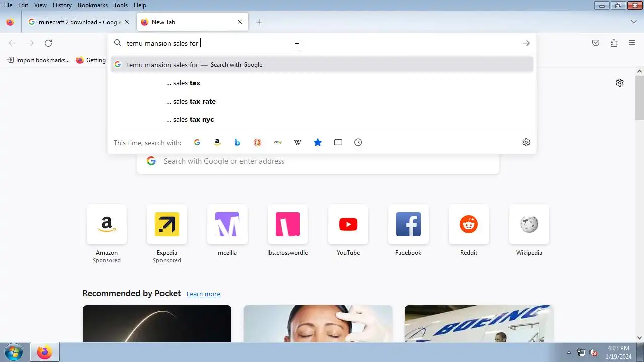
Task: Select 'temu mansion sales for' Google search suggestion
Action: (322, 64)
